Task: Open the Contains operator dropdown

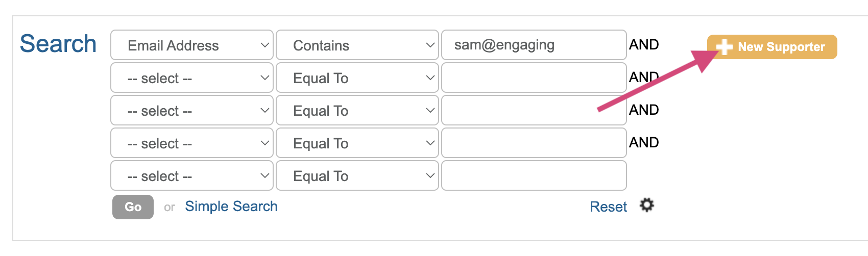Action: tap(357, 45)
